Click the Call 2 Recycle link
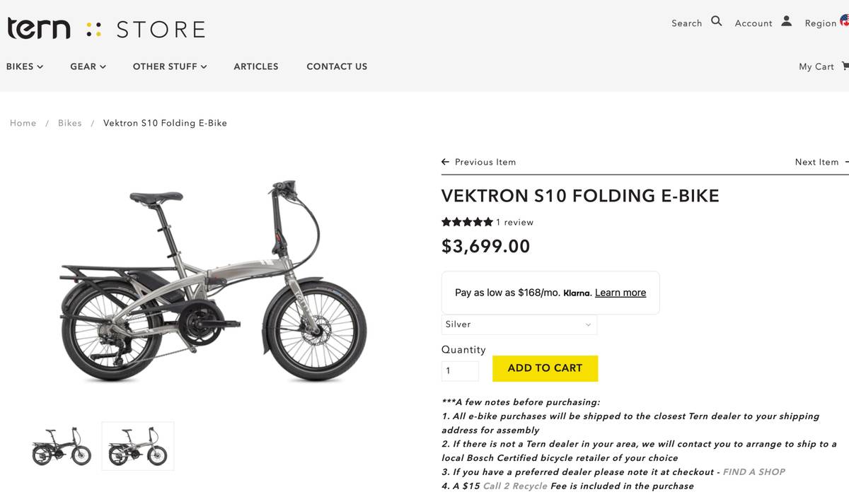The width and height of the screenshot is (849, 504). coord(515,486)
